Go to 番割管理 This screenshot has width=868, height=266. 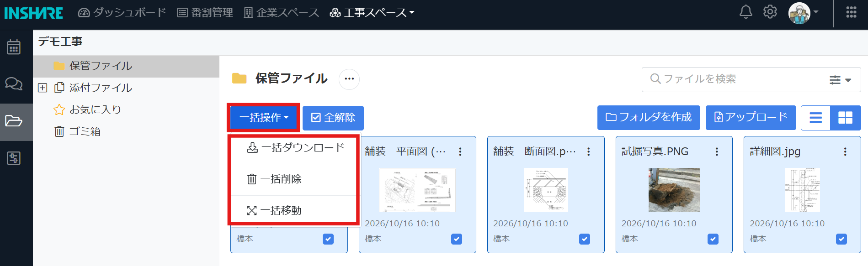coord(205,13)
